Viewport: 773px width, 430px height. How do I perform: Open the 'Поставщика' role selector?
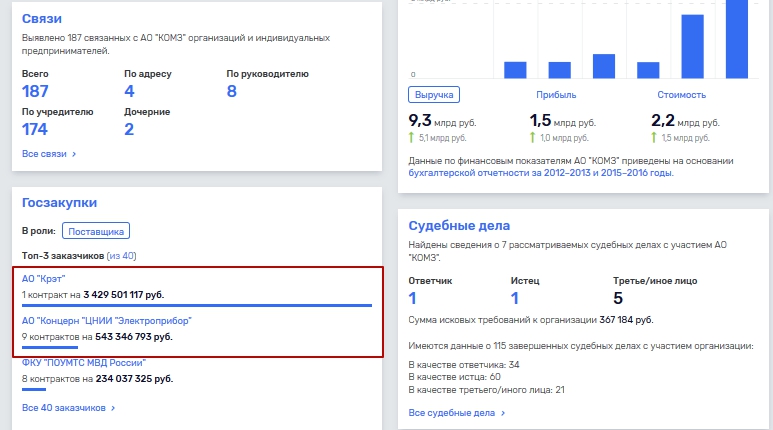[96, 231]
